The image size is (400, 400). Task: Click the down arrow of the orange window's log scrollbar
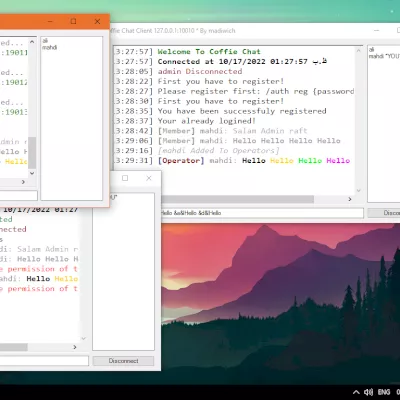pos(32,173)
